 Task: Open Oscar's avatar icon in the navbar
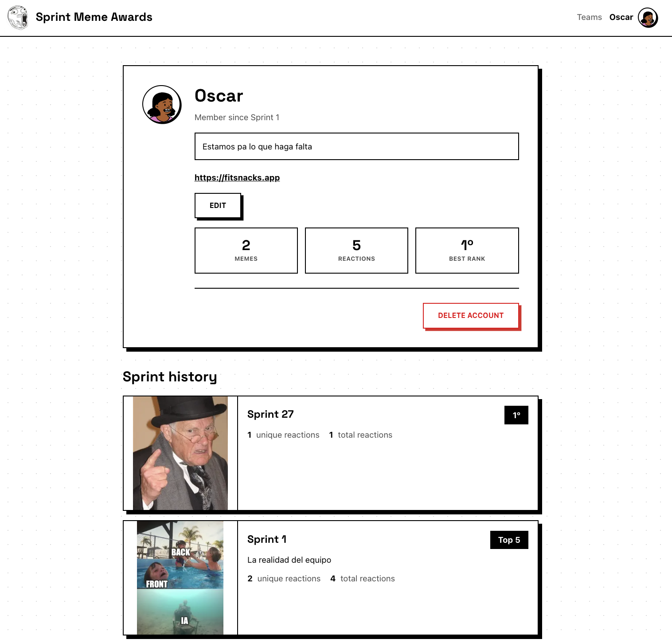pyautogui.click(x=649, y=17)
